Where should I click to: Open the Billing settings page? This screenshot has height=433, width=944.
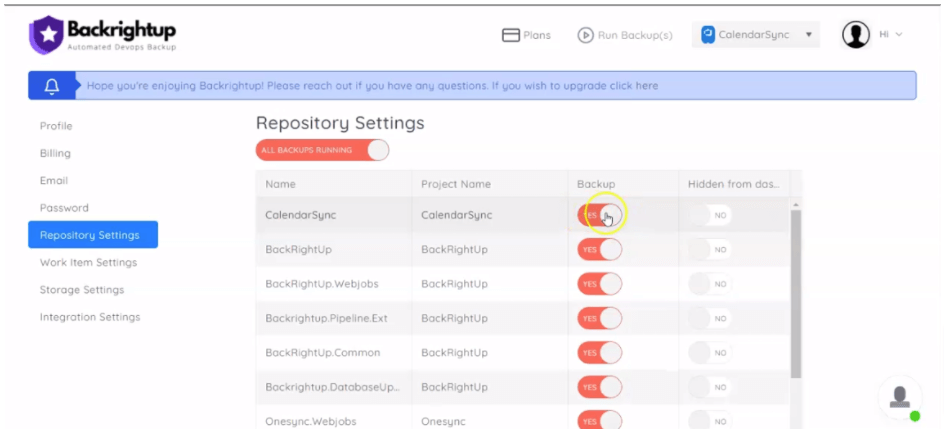(x=55, y=153)
